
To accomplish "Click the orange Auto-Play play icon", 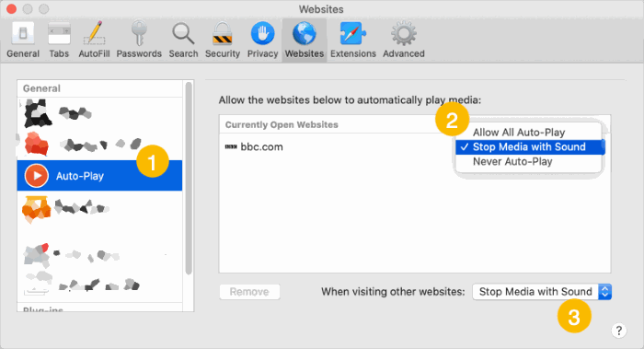I will (37, 176).
